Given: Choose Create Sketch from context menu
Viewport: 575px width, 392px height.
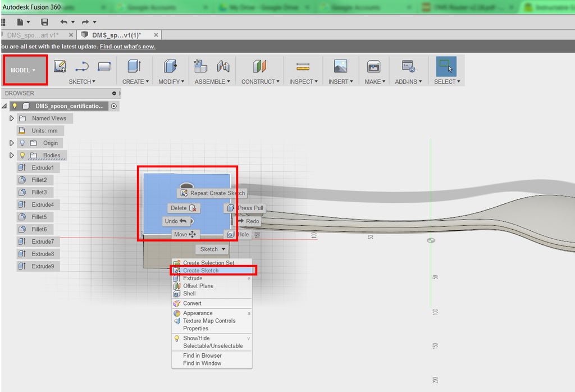Looking at the screenshot, I should point(212,271).
